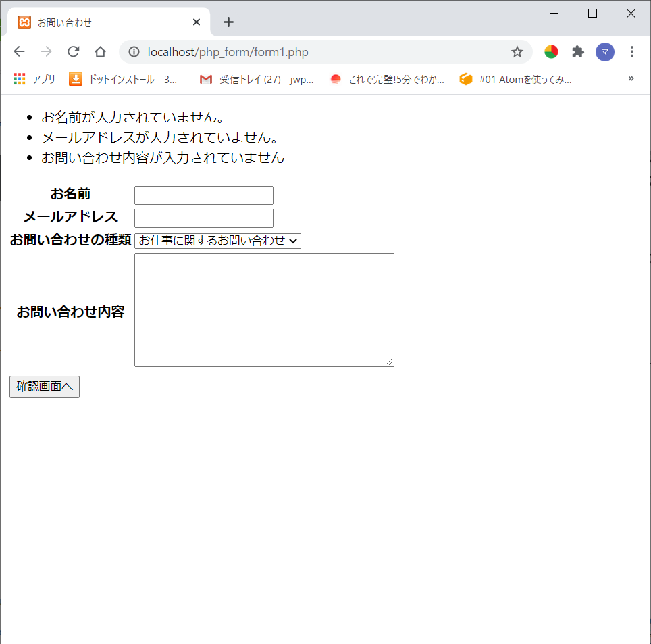This screenshot has height=644, width=651.
Task: Go back with the browser back arrow
Action: [x=19, y=51]
